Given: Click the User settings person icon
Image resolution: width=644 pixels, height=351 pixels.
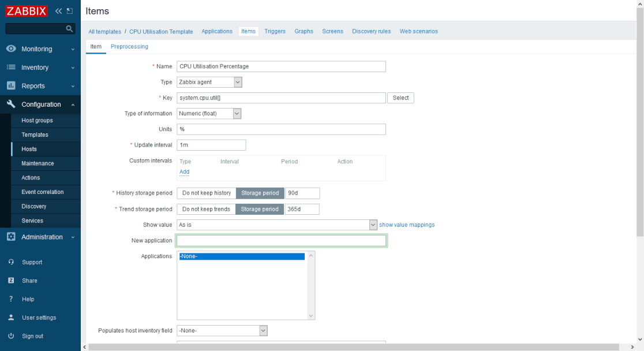Looking at the screenshot, I should [x=11, y=318].
